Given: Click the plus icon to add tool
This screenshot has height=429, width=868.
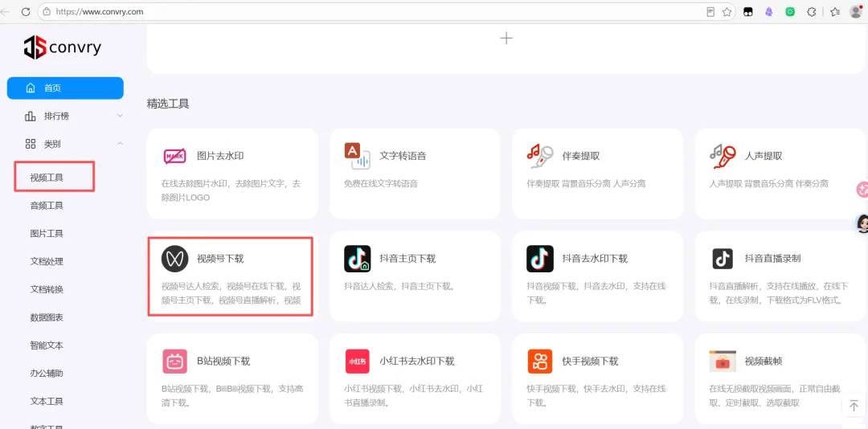Looking at the screenshot, I should point(506,39).
